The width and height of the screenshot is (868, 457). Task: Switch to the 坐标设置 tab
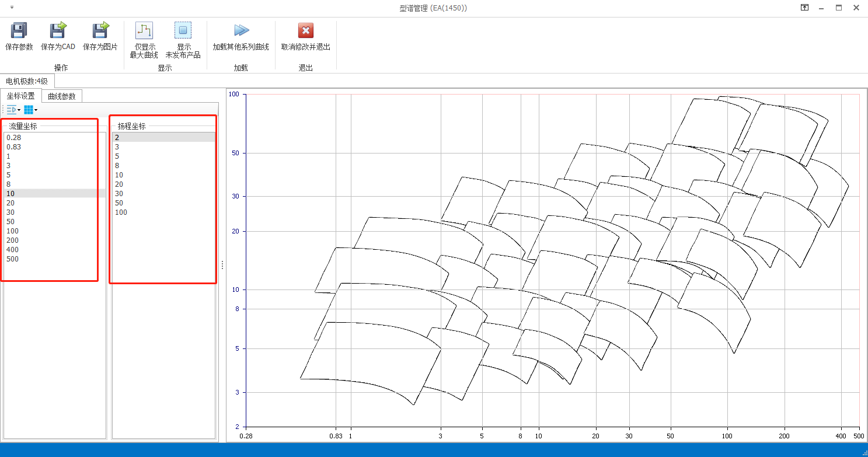pos(21,96)
